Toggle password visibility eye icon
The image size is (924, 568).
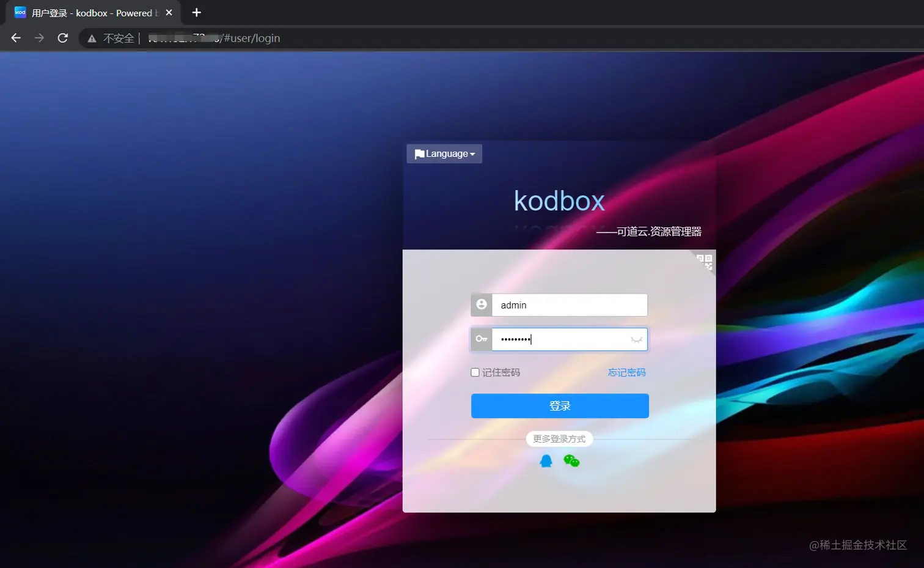637,339
